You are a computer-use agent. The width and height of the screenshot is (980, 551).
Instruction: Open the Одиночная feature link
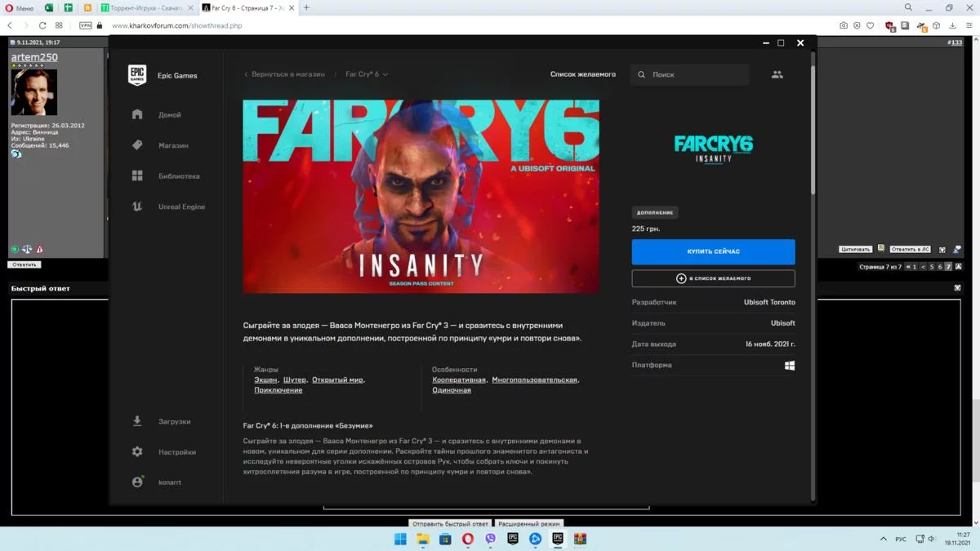tap(452, 390)
